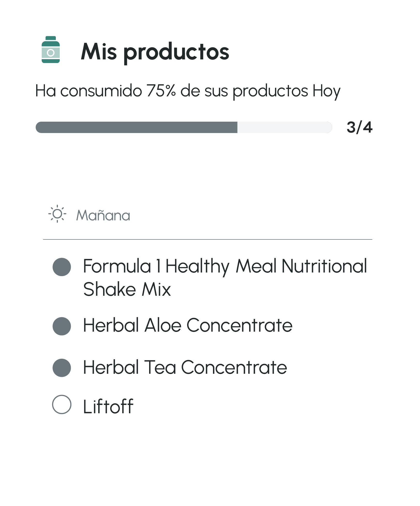Select the Liftoff product name

108,407
